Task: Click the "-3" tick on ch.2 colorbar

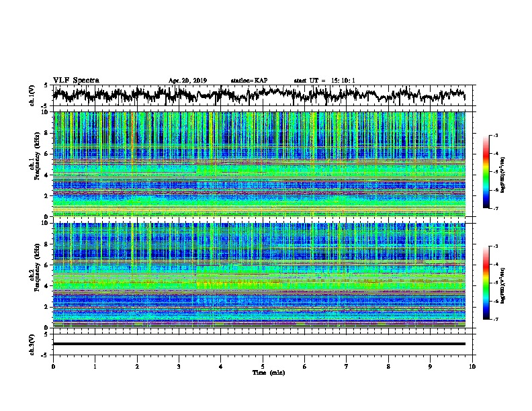Action: [x=496, y=246]
